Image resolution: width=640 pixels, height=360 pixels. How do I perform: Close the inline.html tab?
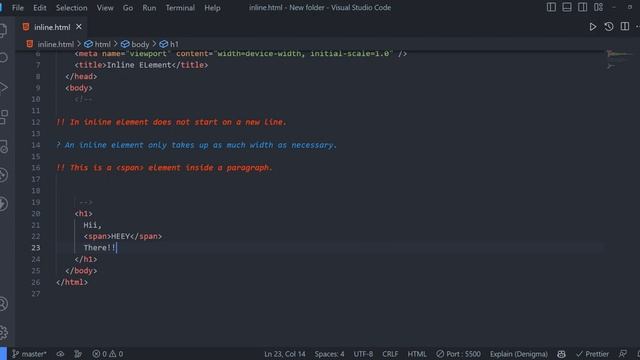point(79,27)
